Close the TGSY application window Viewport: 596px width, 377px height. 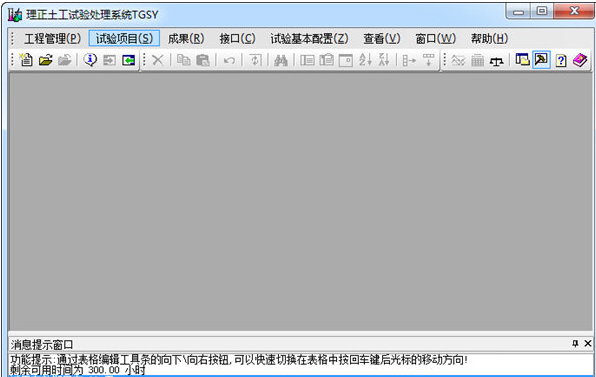[x=574, y=11]
